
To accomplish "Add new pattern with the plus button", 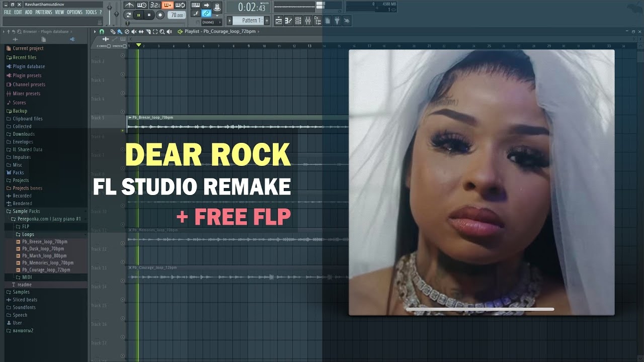I will click(x=267, y=21).
